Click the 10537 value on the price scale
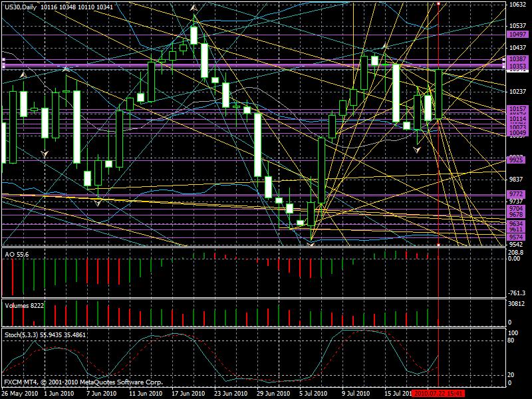The image size is (532, 399). coord(518,26)
